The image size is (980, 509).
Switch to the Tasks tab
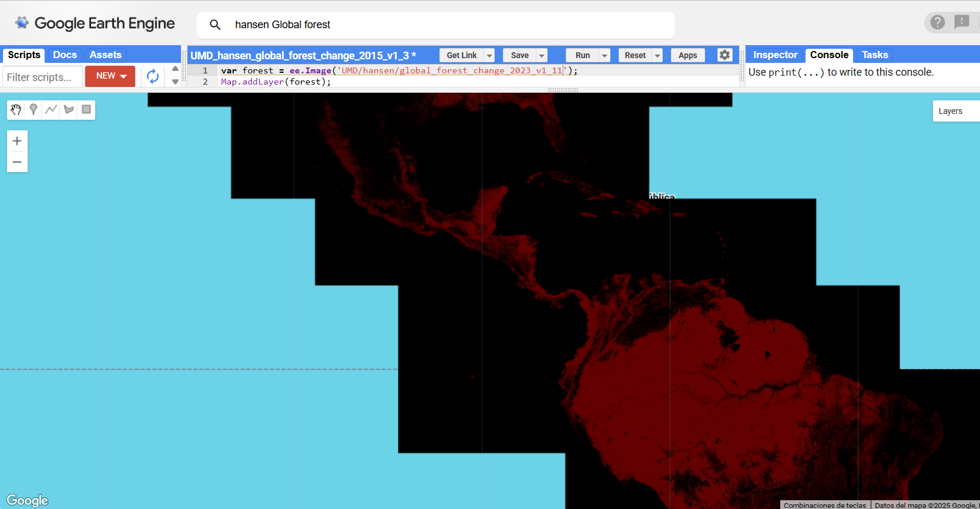coord(875,55)
